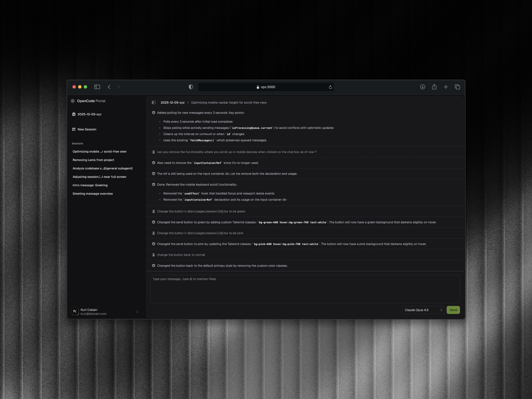This screenshot has width=532, height=399.
Task: Click the Safari sidebar toggle button
Action: pos(97,87)
